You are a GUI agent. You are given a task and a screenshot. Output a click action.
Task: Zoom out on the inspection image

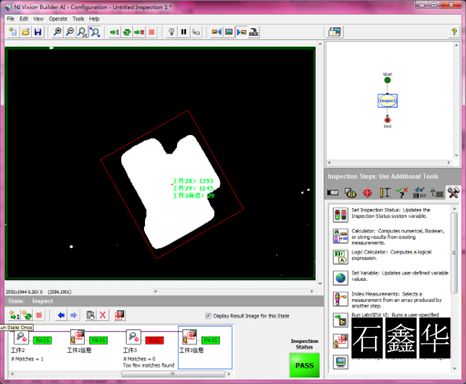pos(70,32)
